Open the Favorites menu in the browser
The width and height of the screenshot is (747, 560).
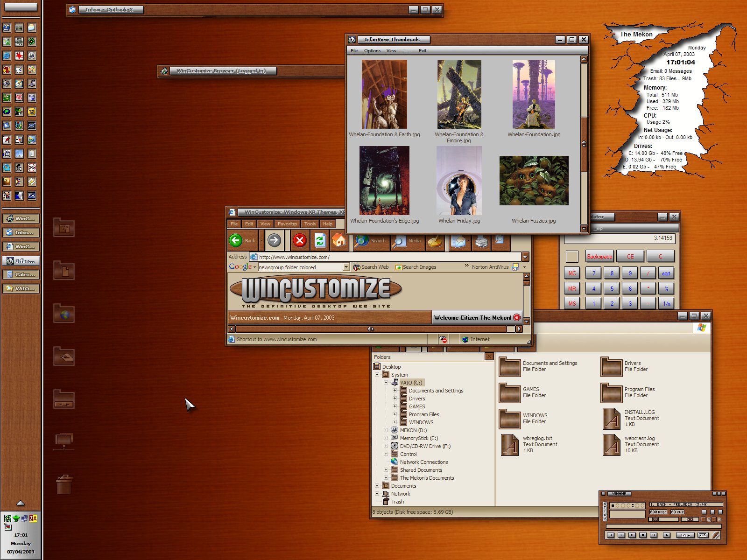click(x=287, y=224)
